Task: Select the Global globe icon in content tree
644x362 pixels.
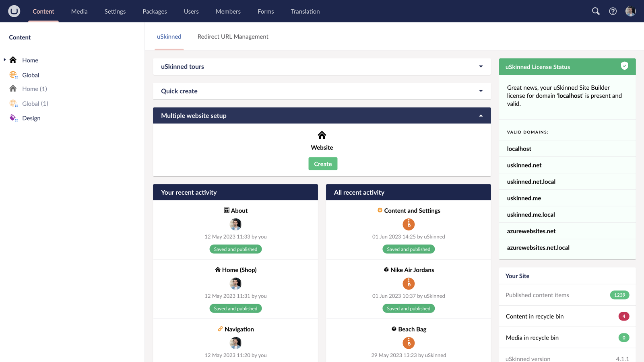Action: point(13,75)
